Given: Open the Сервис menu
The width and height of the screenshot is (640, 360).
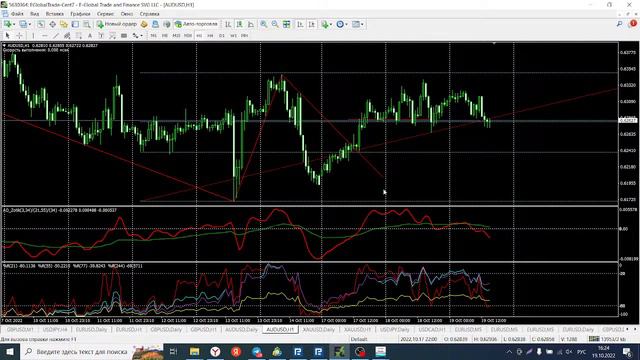Looking at the screenshot, I should [x=105, y=14].
